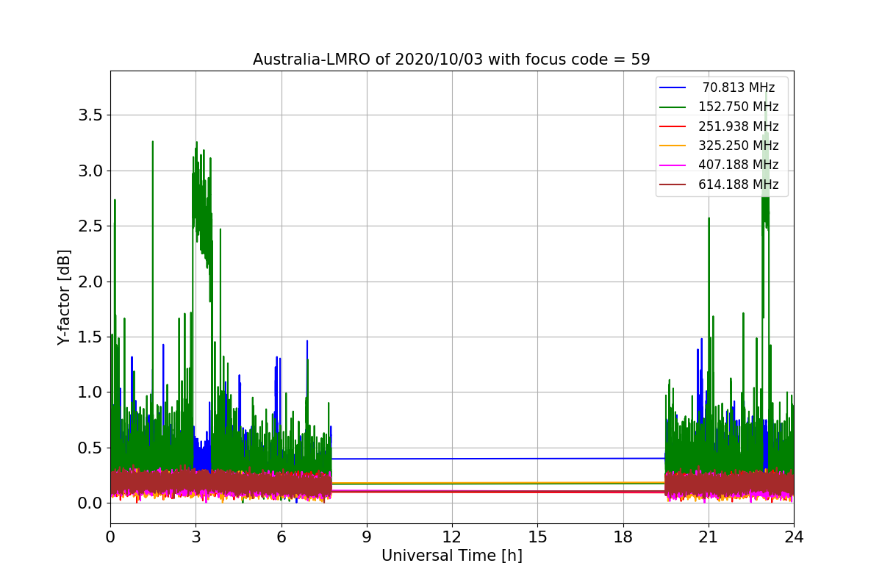Click y-axis tick label 2.0
Viewport: 882px width, 588px height.
click(90, 282)
